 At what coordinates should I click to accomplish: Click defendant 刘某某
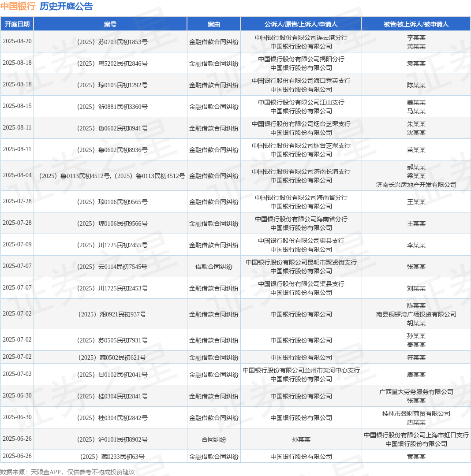coord(416,288)
